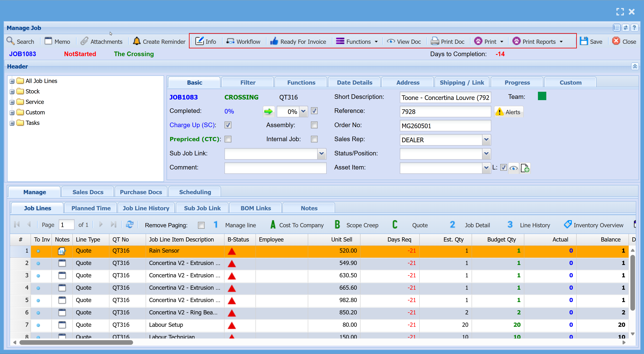Image resolution: width=644 pixels, height=354 pixels.
Task: Enable the Assembly checkbox
Action: (314, 125)
